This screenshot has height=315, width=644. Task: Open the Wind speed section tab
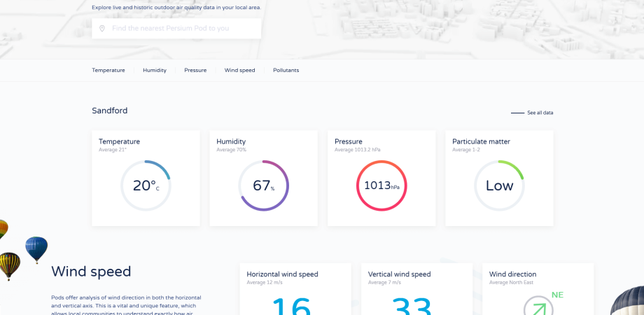point(239,71)
